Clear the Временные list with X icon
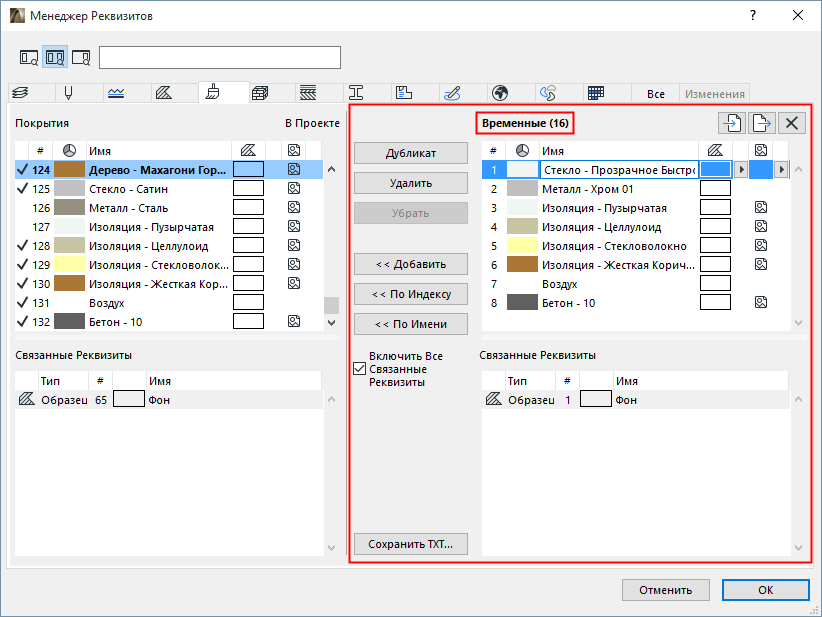Viewport: 822px width, 617px height. 792,123
